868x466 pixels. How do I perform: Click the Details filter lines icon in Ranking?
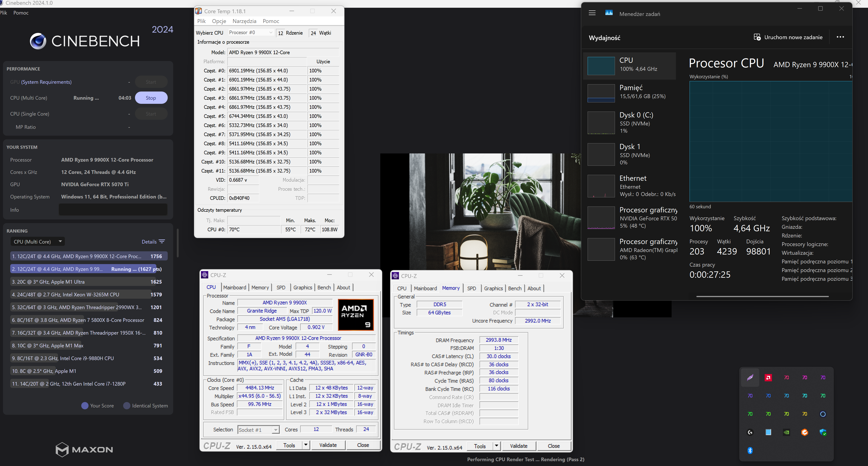162,241
